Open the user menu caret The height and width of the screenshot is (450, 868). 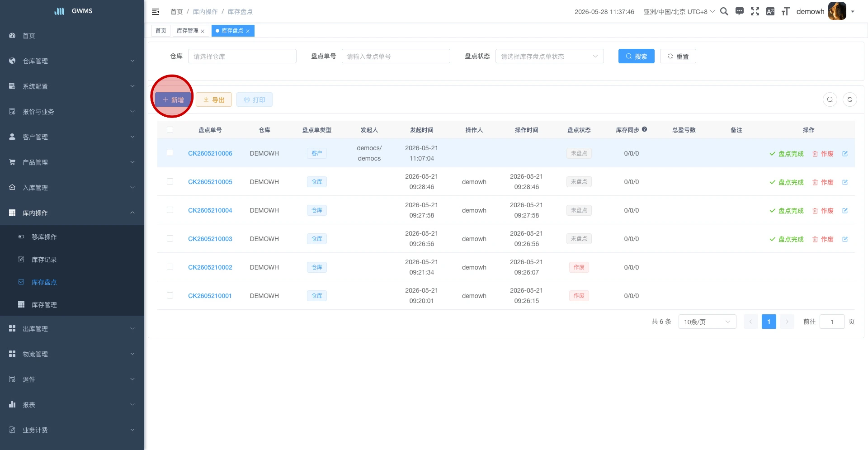853,12
